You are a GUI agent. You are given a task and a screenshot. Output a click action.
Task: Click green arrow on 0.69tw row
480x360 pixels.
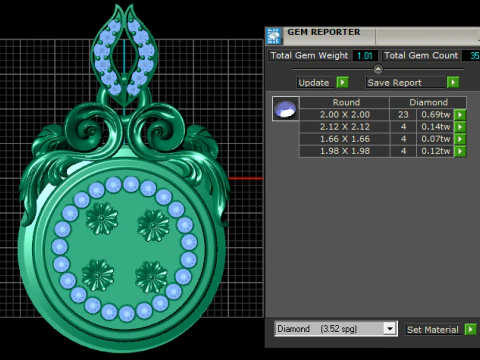coord(460,115)
